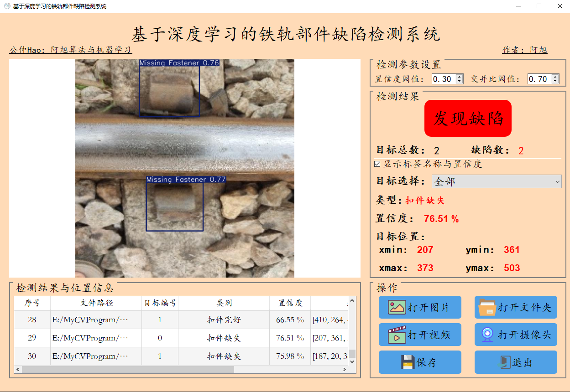
Task: Select row 30 in the results table
Action: click(x=181, y=356)
